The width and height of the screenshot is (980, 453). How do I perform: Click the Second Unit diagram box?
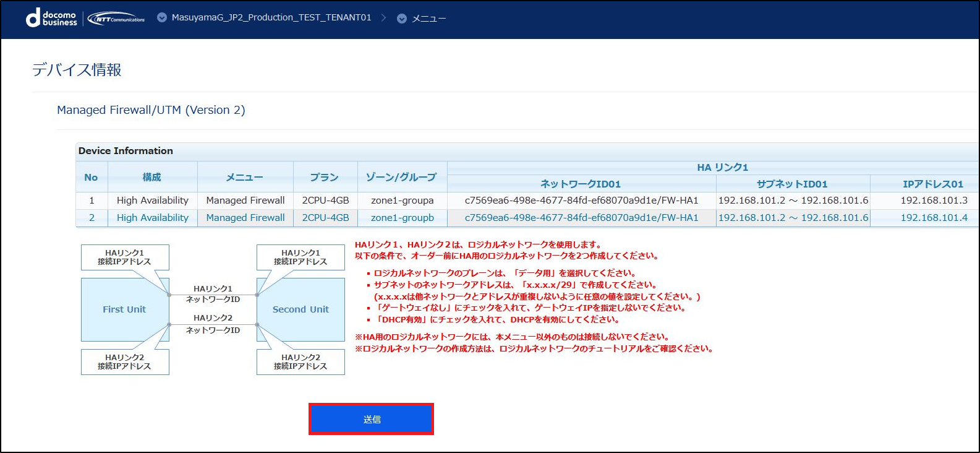300,309
